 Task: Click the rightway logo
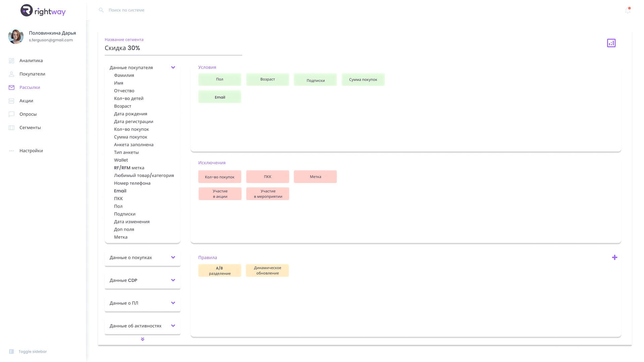(x=43, y=11)
